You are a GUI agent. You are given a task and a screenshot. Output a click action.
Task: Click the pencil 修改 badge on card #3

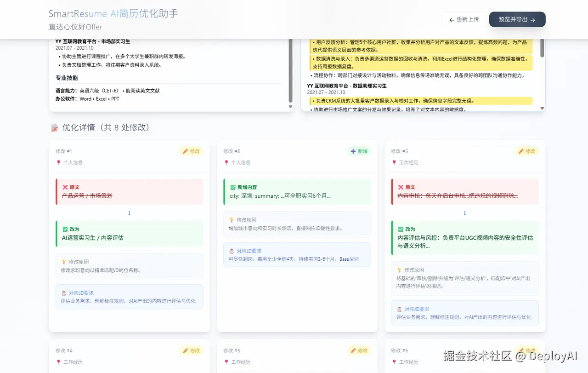click(526, 151)
